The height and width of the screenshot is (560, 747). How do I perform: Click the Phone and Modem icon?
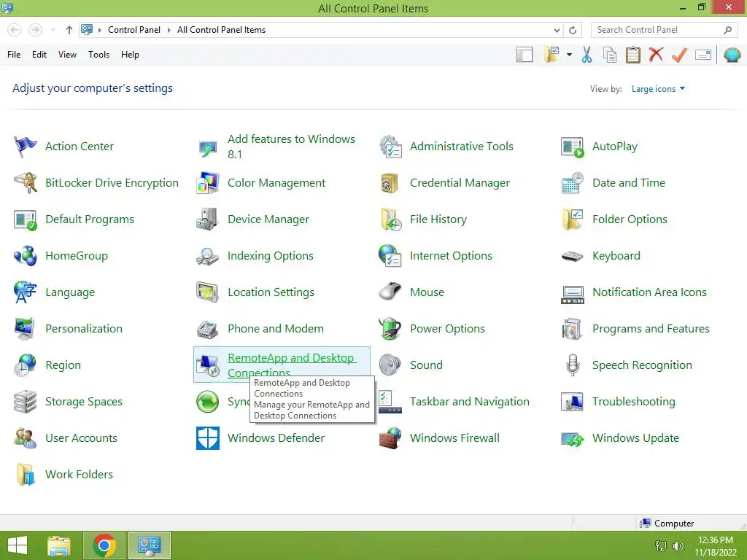coord(208,329)
